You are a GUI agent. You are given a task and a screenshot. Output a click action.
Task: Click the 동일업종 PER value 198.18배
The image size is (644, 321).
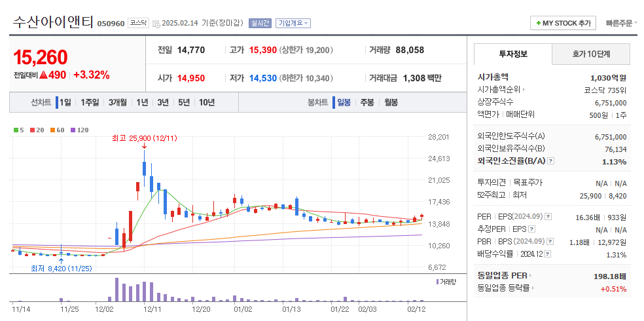pyautogui.click(x=610, y=276)
